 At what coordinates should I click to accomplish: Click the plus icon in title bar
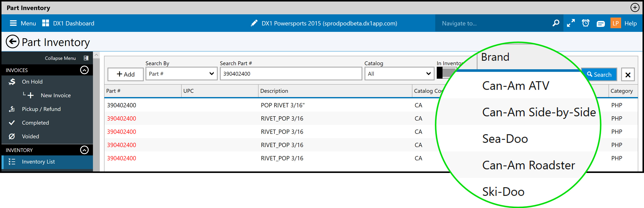[635, 8]
